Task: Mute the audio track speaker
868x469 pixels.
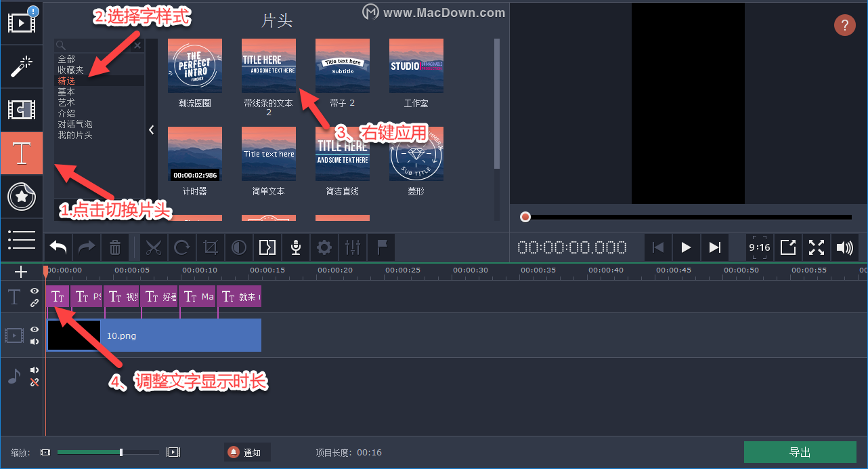Action: (35, 370)
